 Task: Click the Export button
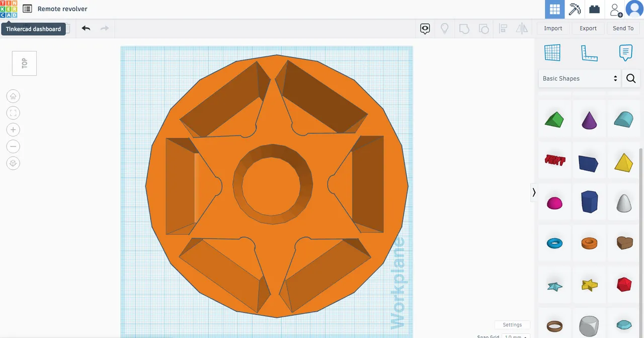[588, 28]
